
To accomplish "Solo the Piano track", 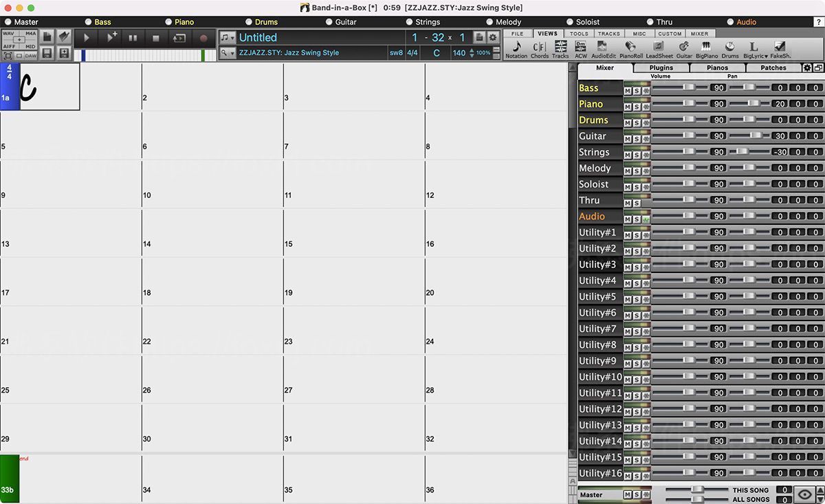I will (637, 107).
